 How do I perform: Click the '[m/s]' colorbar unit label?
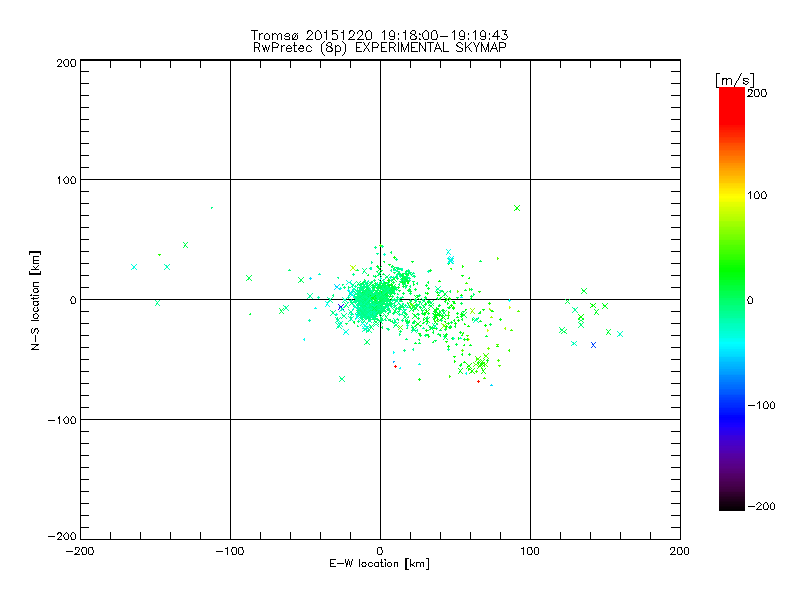click(x=734, y=80)
